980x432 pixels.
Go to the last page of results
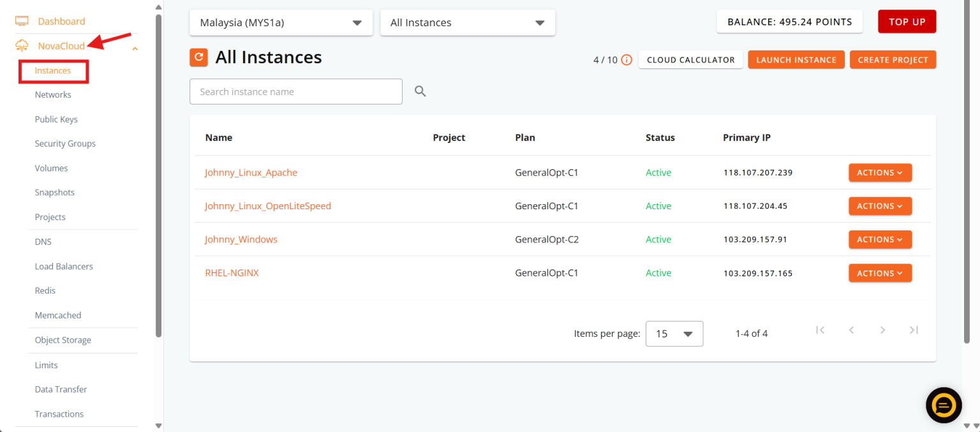(914, 330)
